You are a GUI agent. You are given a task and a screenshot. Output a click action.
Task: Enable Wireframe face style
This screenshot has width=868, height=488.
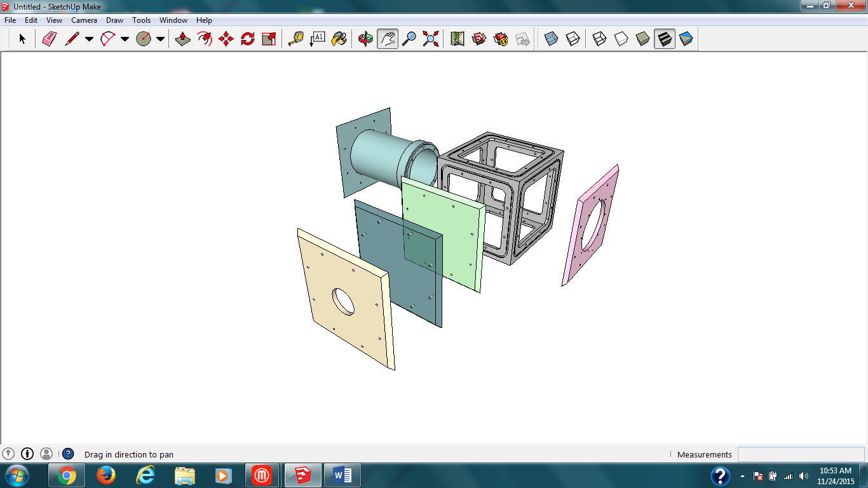(x=599, y=39)
